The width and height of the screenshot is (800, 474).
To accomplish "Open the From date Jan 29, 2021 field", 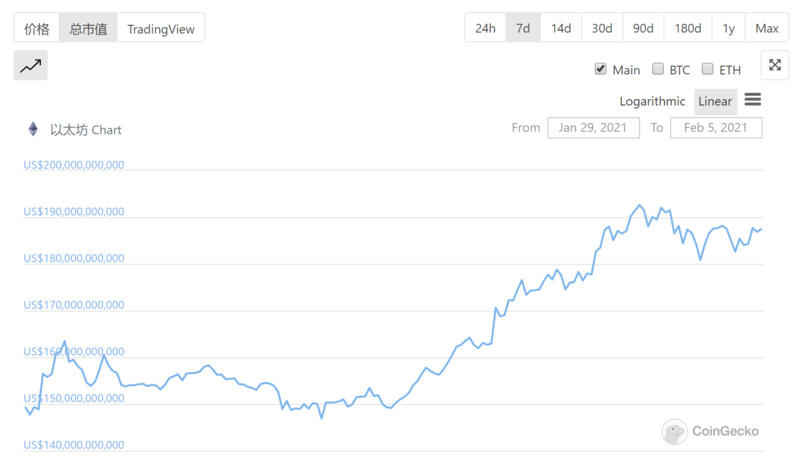I will [x=593, y=128].
